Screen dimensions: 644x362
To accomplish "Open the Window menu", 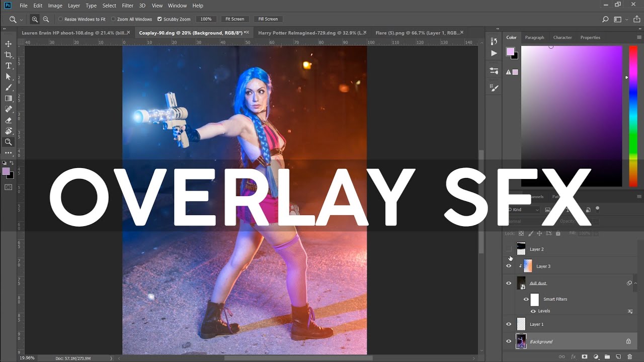I will coord(177,6).
